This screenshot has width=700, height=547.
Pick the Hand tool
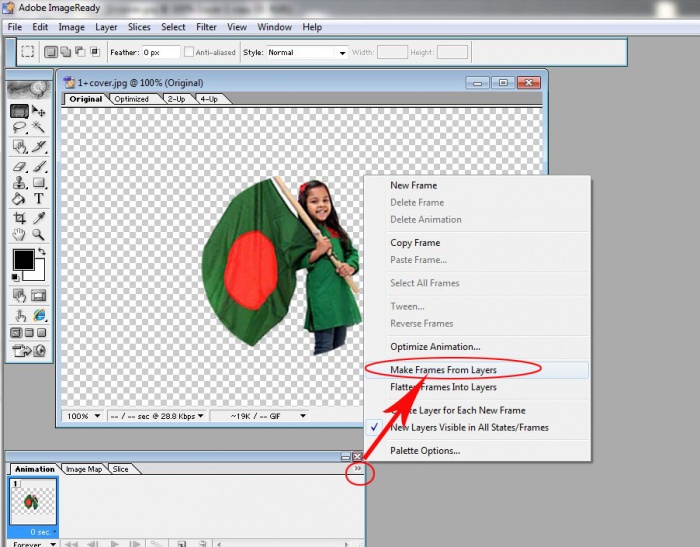tap(18, 235)
